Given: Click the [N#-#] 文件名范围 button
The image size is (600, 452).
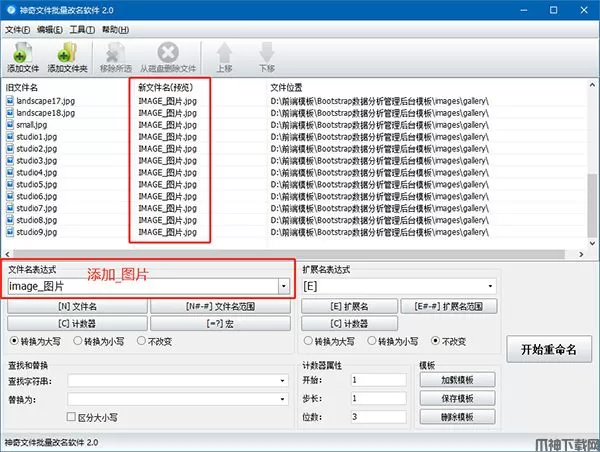Looking at the screenshot, I should click(x=220, y=307).
